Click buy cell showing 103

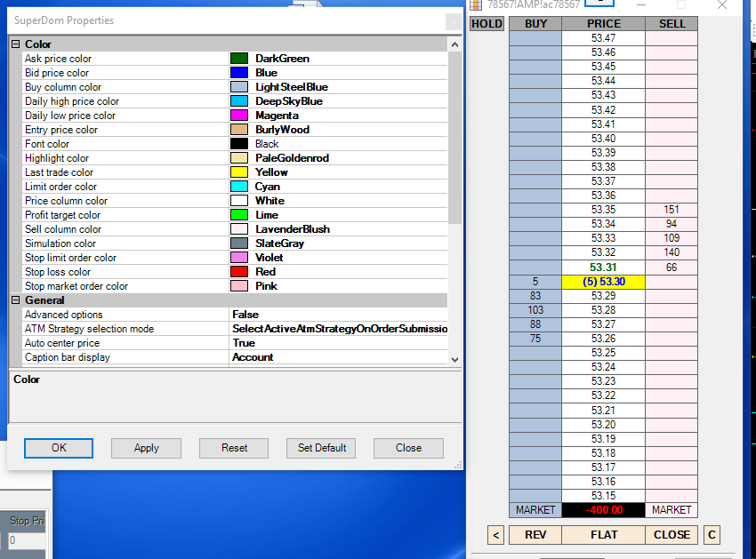tap(535, 310)
